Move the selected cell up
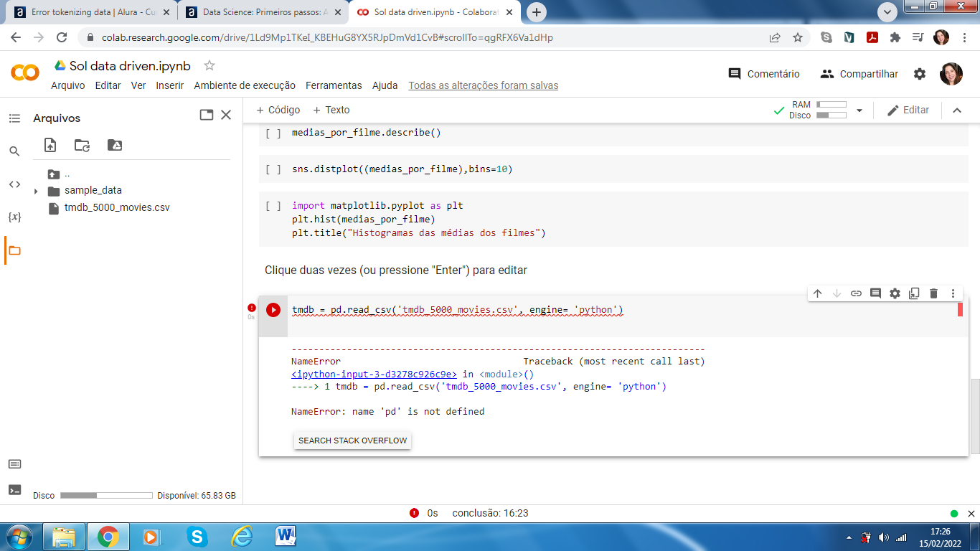 tap(817, 293)
